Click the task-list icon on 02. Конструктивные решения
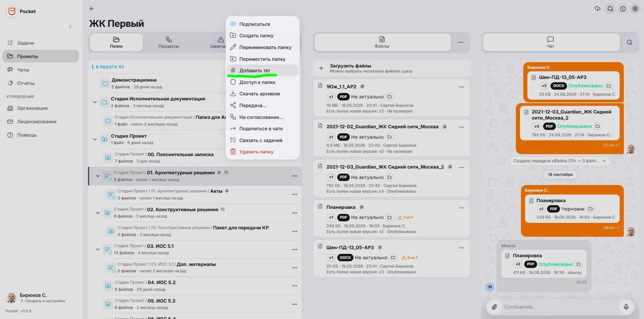The height and width of the screenshot is (319, 644). (x=223, y=210)
